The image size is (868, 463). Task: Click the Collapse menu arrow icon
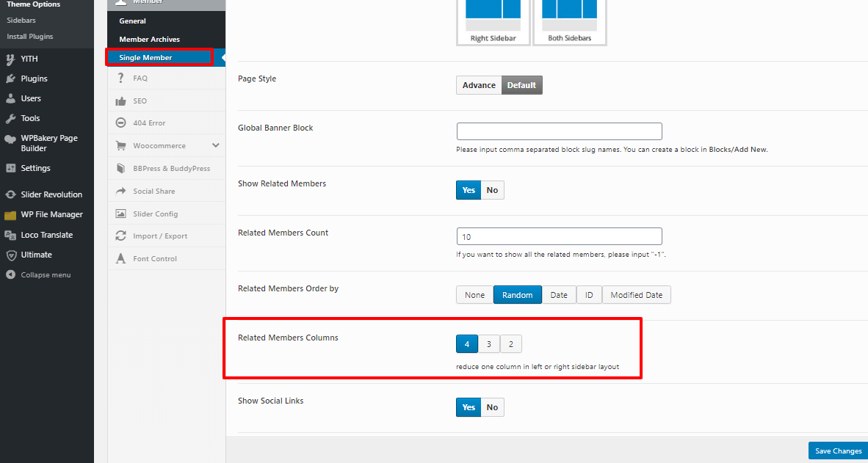click(x=10, y=275)
